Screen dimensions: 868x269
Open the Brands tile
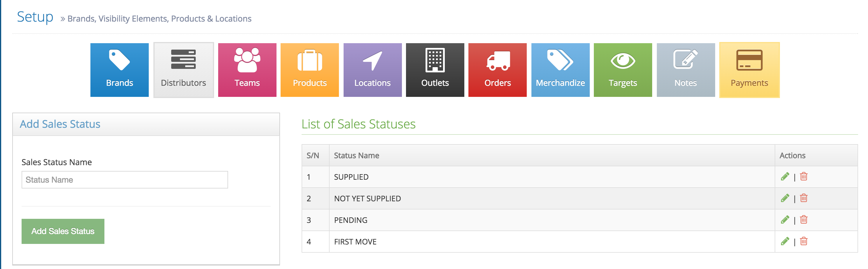point(119,70)
